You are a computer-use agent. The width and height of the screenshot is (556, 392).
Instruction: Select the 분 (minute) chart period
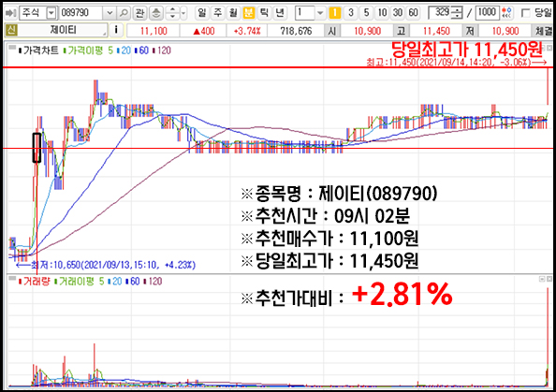(249, 13)
